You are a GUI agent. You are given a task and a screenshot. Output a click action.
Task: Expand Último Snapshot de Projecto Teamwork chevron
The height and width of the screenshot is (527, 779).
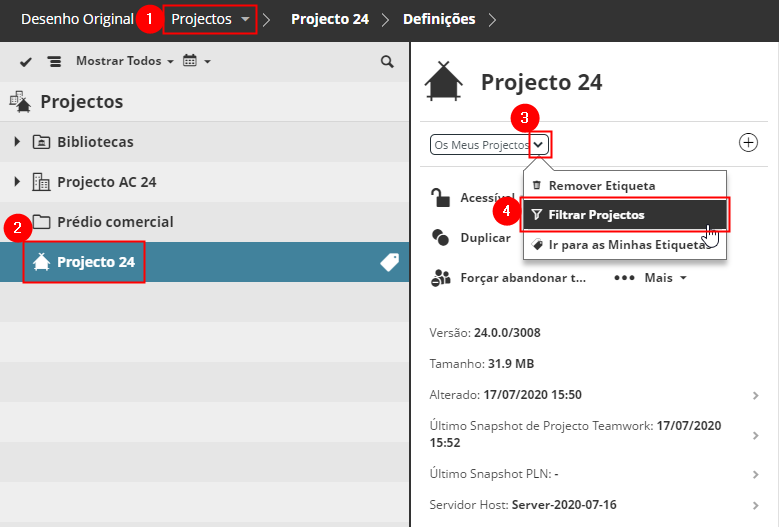756,435
